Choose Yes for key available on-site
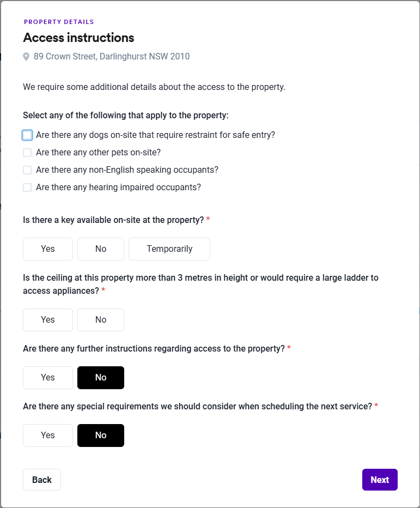Viewport: 420px width, 508px height. click(x=48, y=249)
